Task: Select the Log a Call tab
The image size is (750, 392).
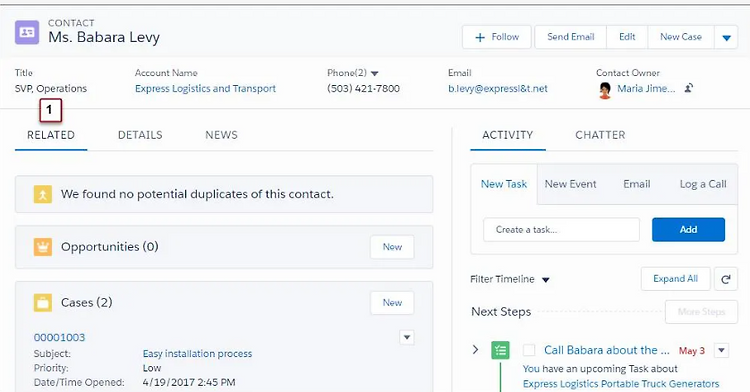Action: 703,184
